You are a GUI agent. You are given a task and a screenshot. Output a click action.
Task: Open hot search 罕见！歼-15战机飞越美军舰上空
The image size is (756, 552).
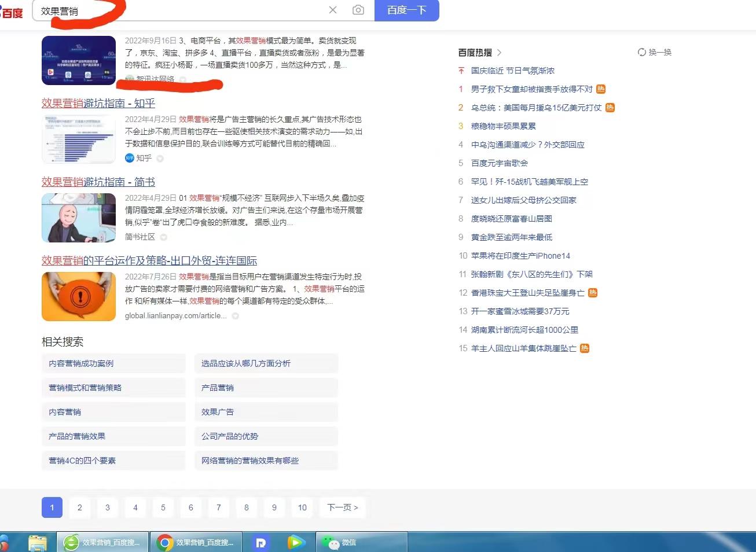tap(530, 182)
